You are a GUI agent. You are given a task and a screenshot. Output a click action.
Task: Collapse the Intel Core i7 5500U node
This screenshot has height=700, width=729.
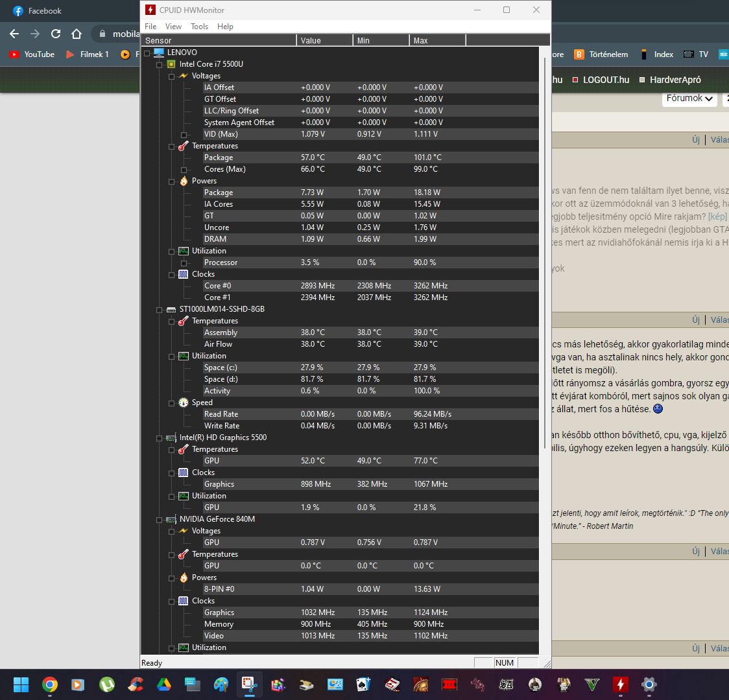[x=159, y=65]
